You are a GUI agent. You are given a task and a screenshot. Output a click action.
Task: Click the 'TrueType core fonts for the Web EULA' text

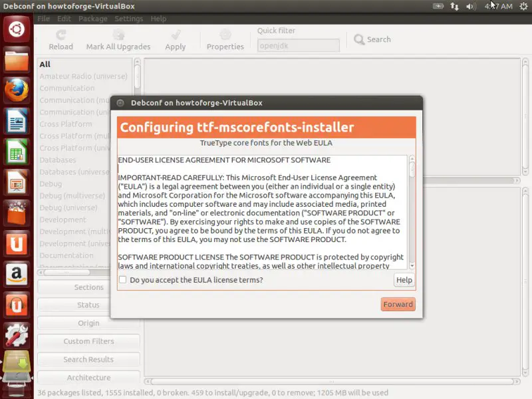coord(266,143)
